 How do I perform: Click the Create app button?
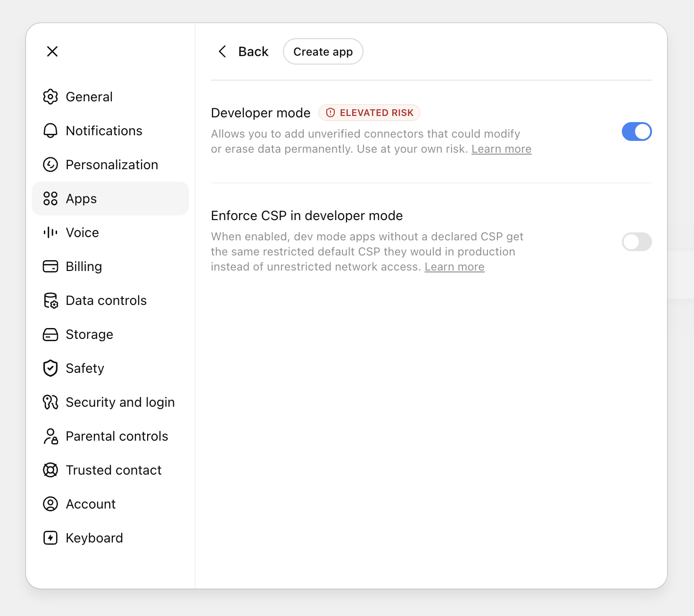323,51
